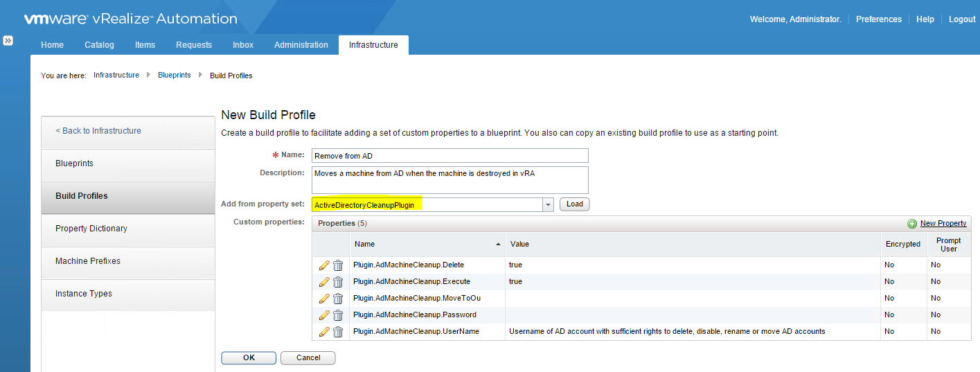Click the Name input field

450,156
